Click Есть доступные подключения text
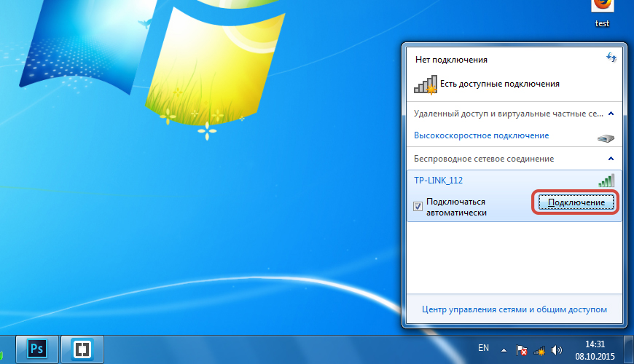 click(x=500, y=84)
